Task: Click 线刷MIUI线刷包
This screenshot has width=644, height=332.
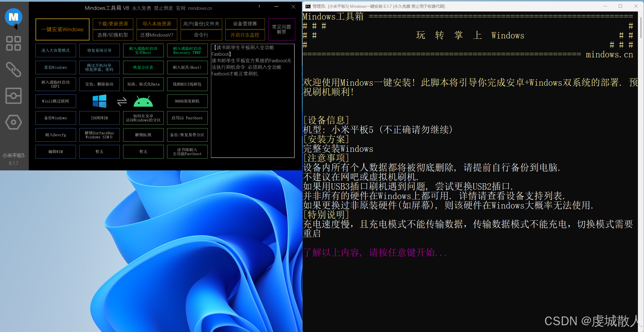Action: 187,84
